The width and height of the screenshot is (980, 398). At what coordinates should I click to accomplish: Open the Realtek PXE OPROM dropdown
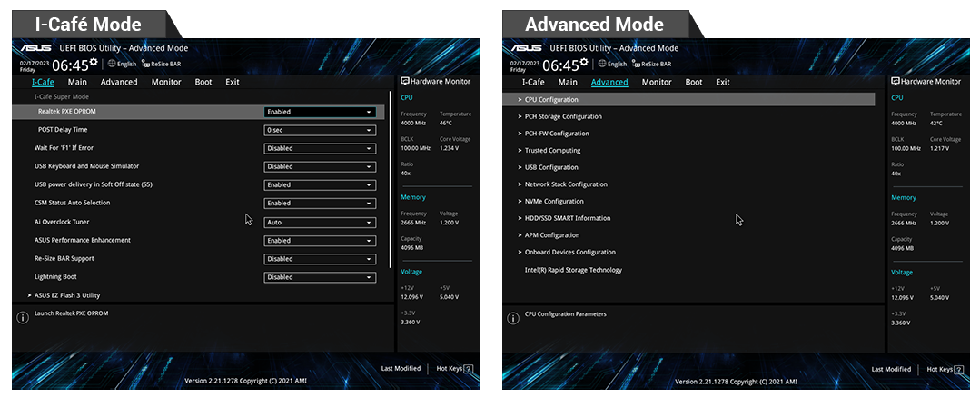pyautogui.click(x=320, y=113)
